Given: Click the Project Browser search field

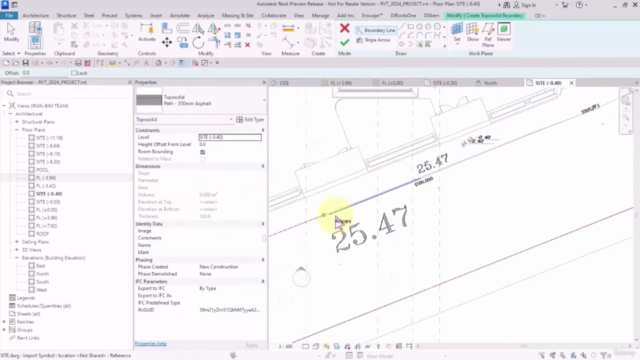Looking at the screenshot, I should [68, 94].
